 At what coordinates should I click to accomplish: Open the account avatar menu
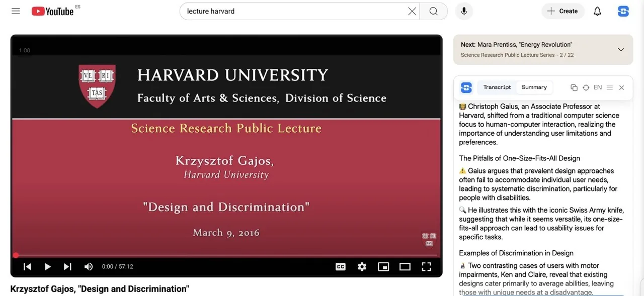click(x=623, y=11)
